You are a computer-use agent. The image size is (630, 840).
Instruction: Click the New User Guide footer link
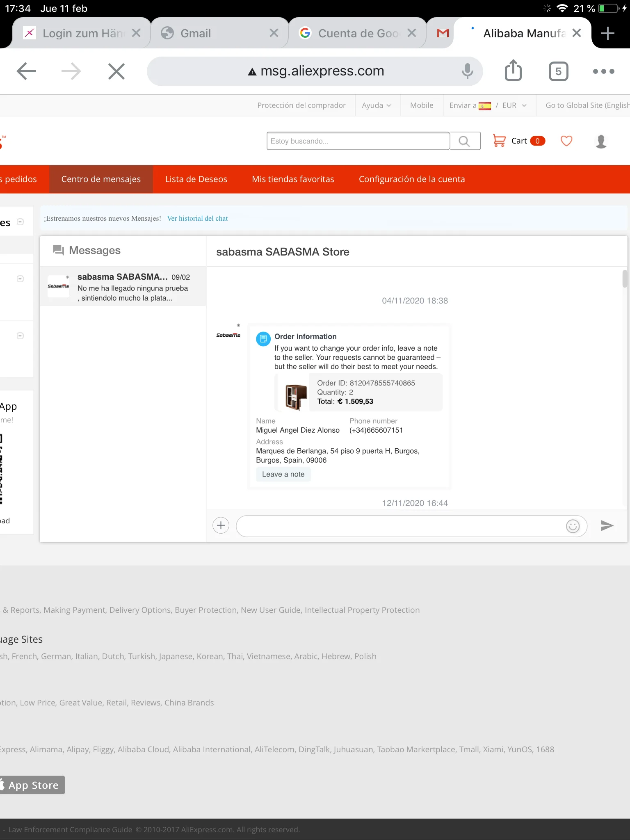pyautogui.click(x=271, y=610)
